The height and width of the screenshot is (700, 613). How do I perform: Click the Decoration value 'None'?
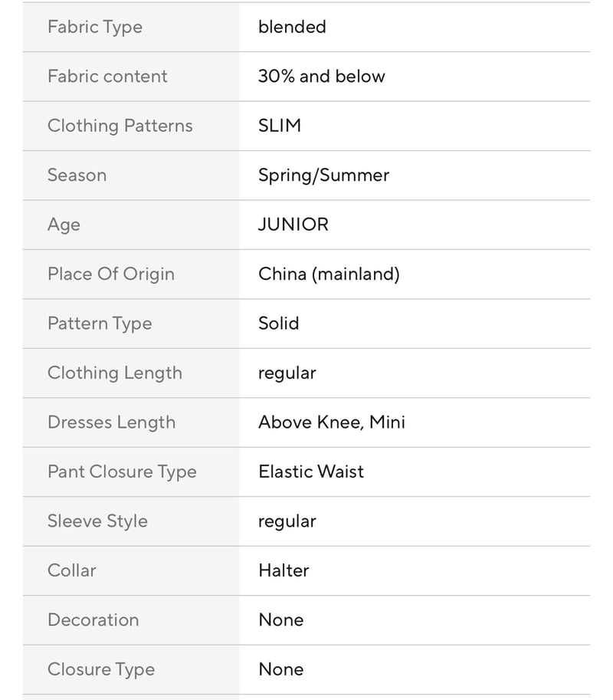(x=281, y=620)
